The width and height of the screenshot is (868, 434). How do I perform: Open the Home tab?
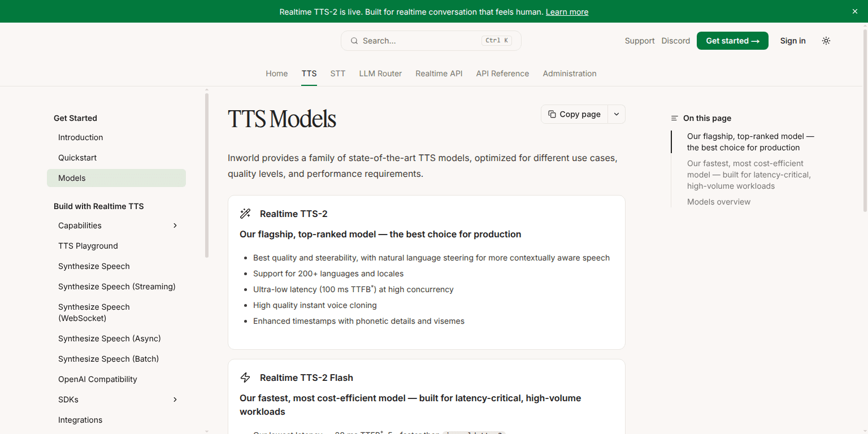coord(277,73)
